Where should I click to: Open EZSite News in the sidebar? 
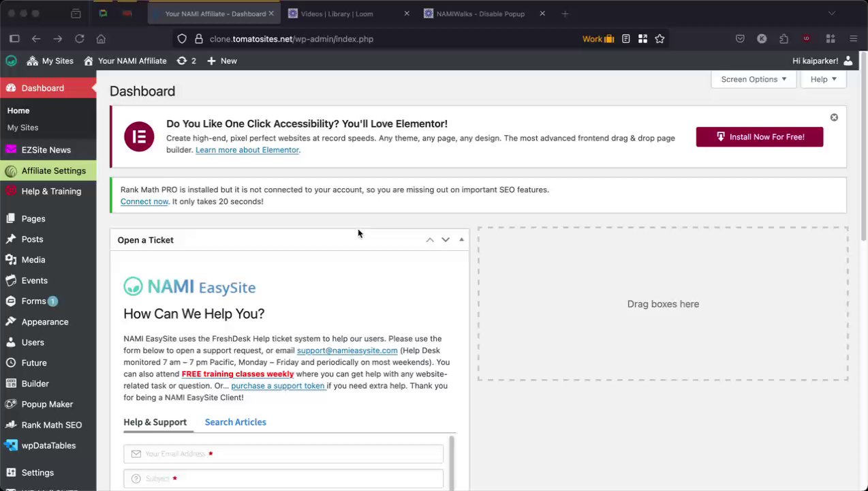click(x=48, y=150)
